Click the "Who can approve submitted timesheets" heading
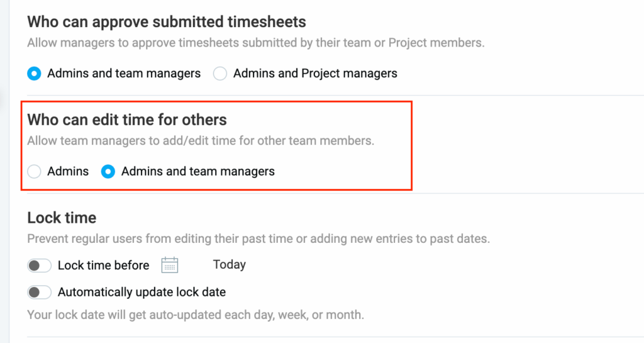The image size is (644, 343). point(167,22)
